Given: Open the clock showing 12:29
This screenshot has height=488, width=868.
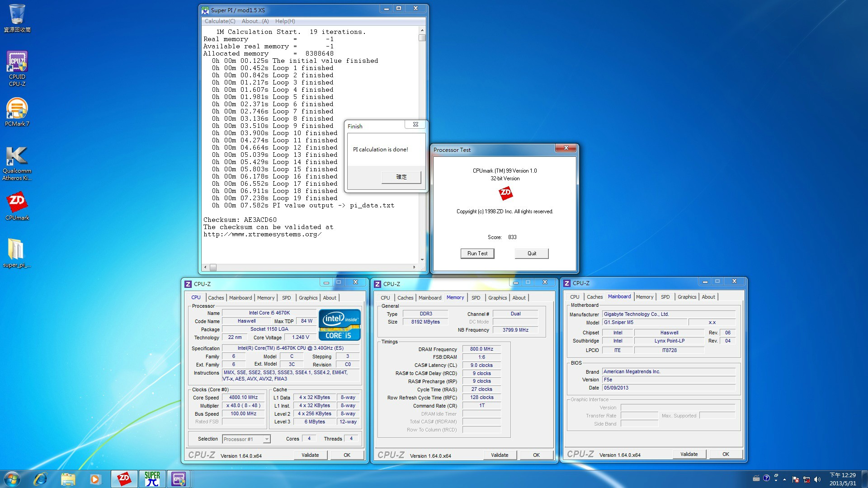Looking at the screenshot, I should tap(843, 479).
